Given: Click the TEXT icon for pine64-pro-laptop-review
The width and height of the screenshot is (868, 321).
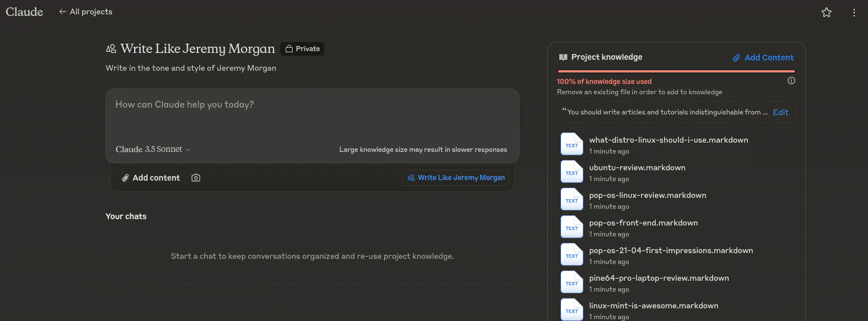Looking at the screenshot, I should [571, 282].
